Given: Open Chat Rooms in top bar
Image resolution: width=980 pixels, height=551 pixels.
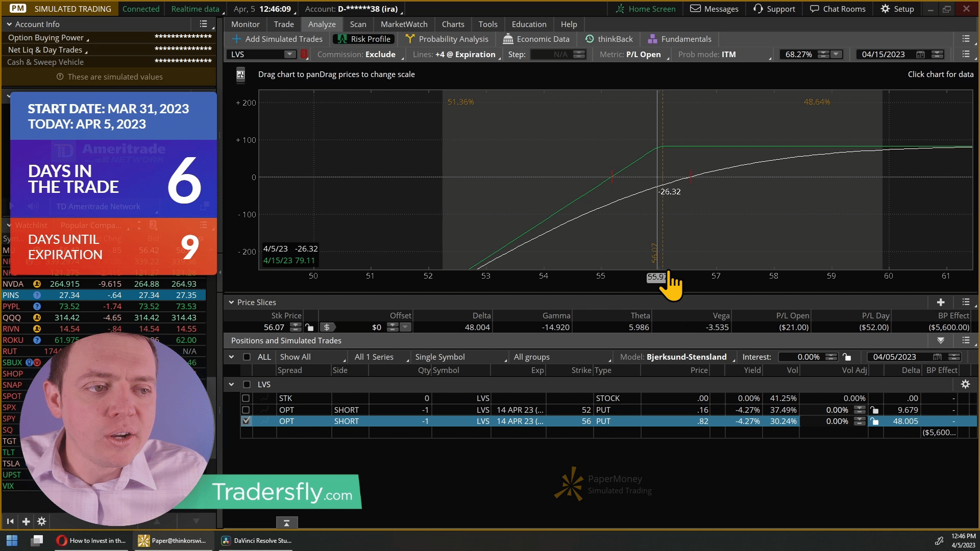Looking at the screenshot, I should (838, 9).
